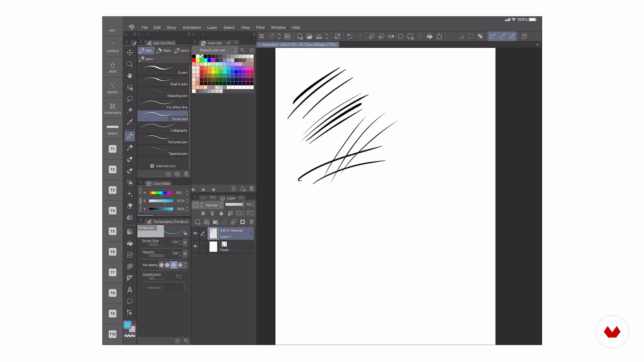Click New layer folder icon

point(216,222)
